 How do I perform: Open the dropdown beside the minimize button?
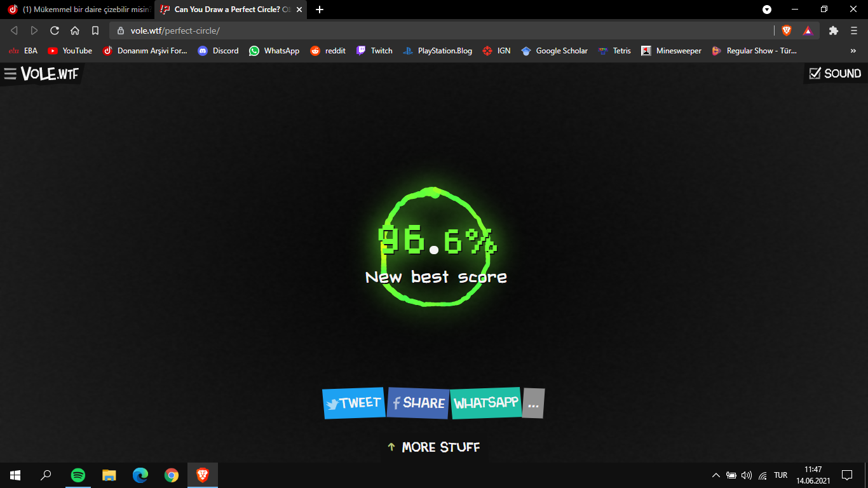coord(767,10)
